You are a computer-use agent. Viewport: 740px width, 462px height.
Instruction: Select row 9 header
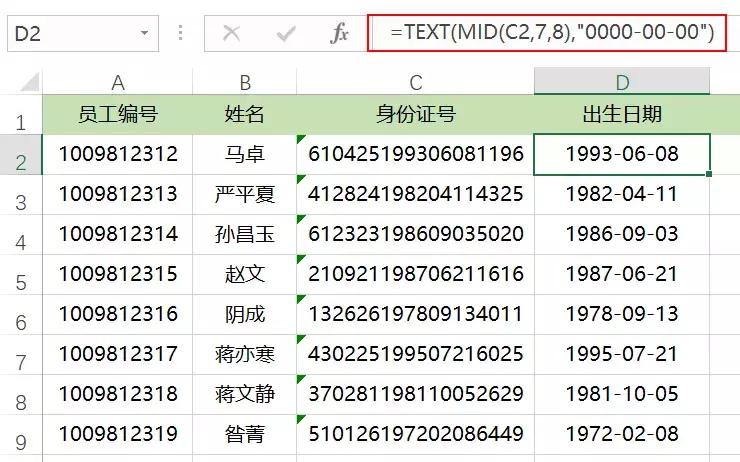point(21,435)
